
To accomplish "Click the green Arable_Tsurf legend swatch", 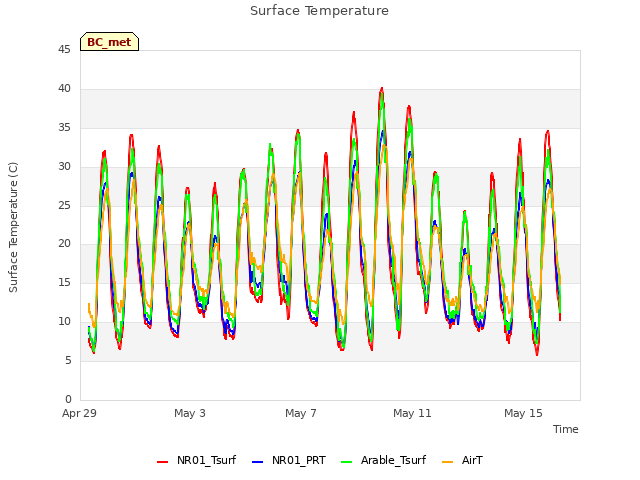I will coord(347,462).
